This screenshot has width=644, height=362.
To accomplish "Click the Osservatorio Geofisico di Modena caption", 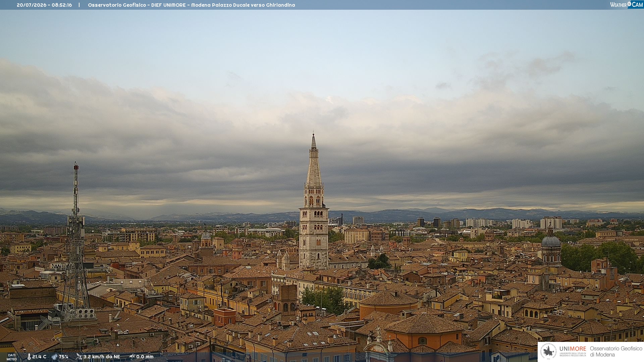I will (x=616, y=351).
